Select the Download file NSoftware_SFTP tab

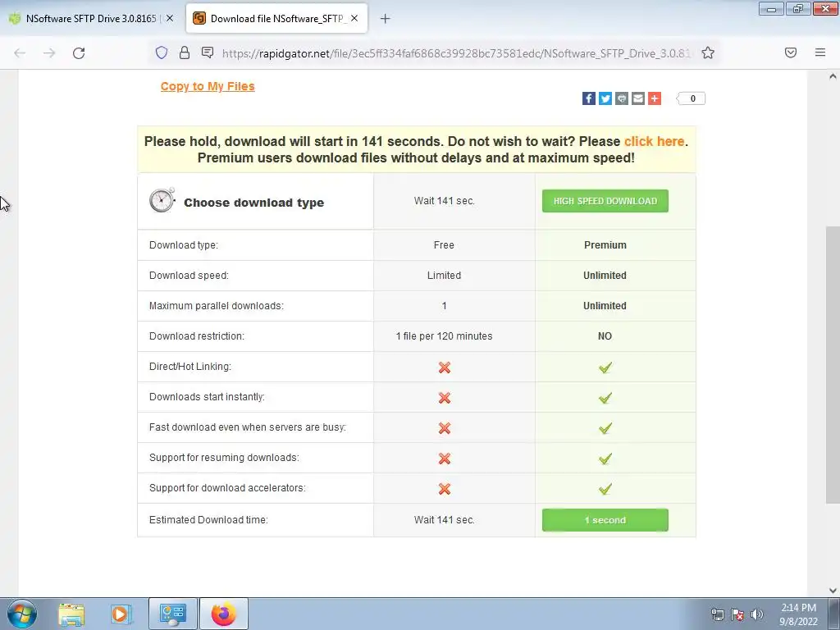pyautogui.click(x=276, y=18)
